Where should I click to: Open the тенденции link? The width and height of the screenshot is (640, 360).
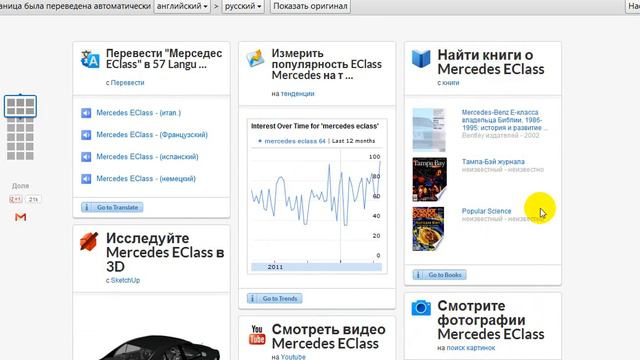[298, 93]
